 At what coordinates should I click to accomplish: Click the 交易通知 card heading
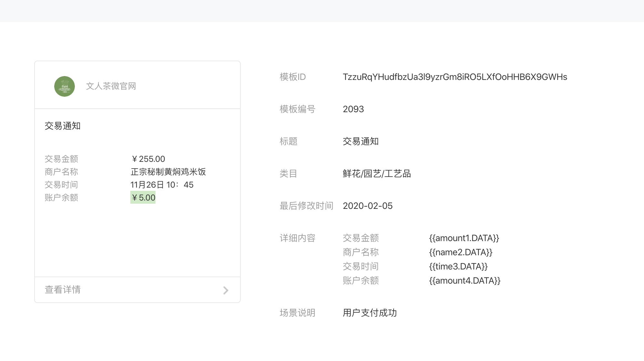tap(63, 126)
